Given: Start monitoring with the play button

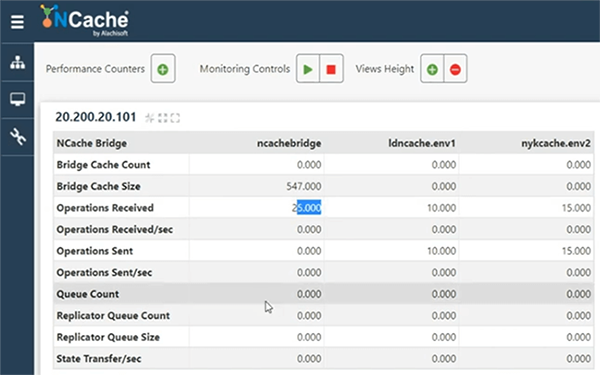Looking at the screenshot, I should click(308, 69).
